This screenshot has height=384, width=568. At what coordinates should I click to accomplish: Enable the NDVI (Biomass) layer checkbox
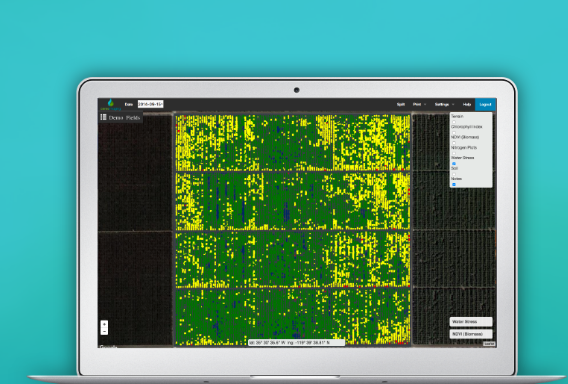pyautogui.click(x=454, y=143)
